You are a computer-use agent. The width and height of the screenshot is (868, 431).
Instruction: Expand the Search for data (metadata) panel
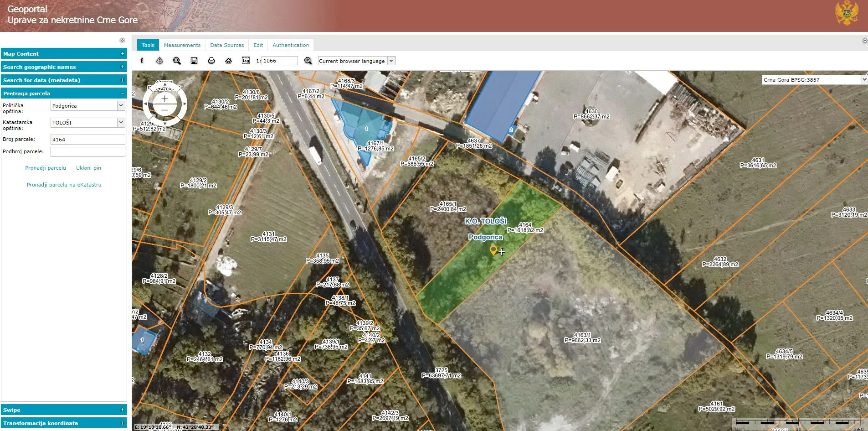64,80
